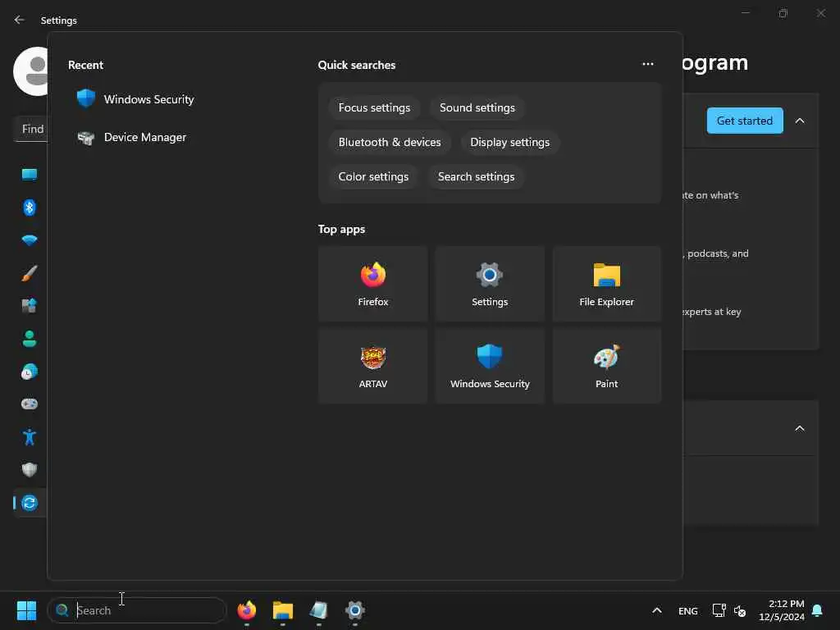This screenshot has height=630, width=840.
Task: Open clock showing 2:12 PM
Action: 781,610
